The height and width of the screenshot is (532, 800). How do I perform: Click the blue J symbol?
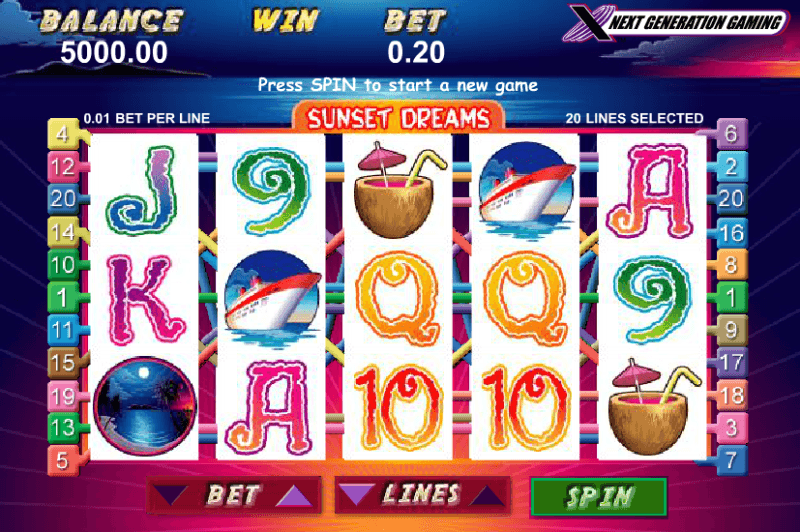[x=143, y=190]
